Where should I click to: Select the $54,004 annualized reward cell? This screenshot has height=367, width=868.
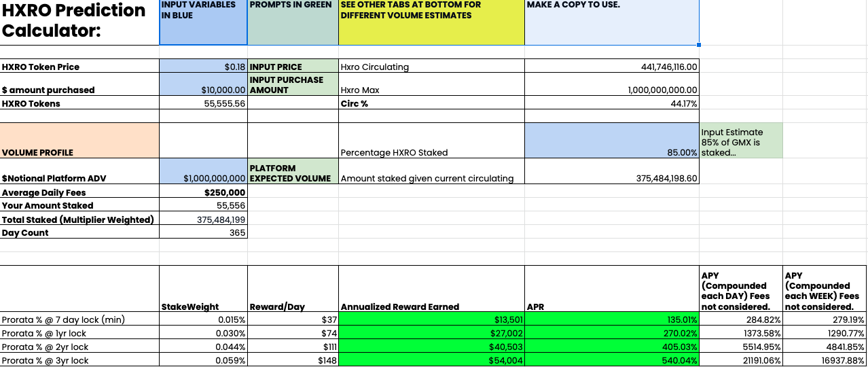click(x=431, y=360)
